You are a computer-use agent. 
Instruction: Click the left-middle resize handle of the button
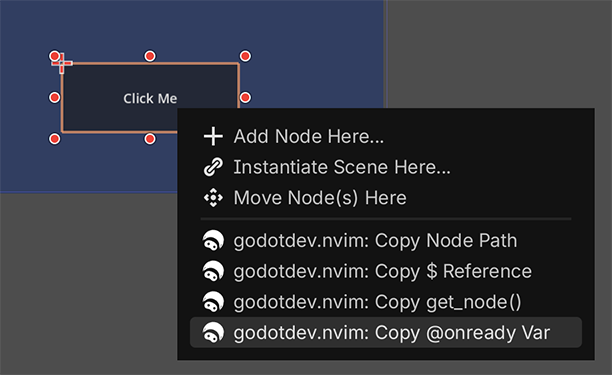point(55,97)
